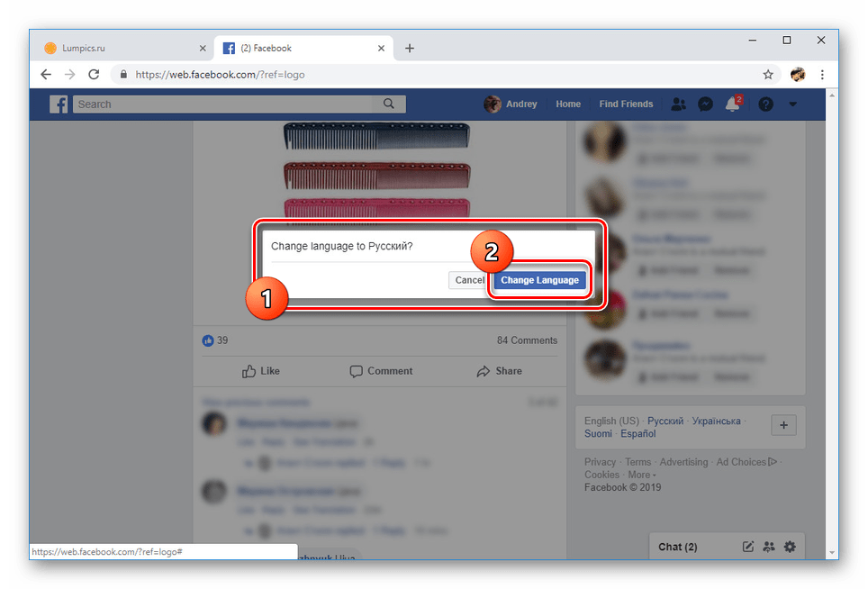Open the Terms footer link
868x589 pixels.
(637, 462)
